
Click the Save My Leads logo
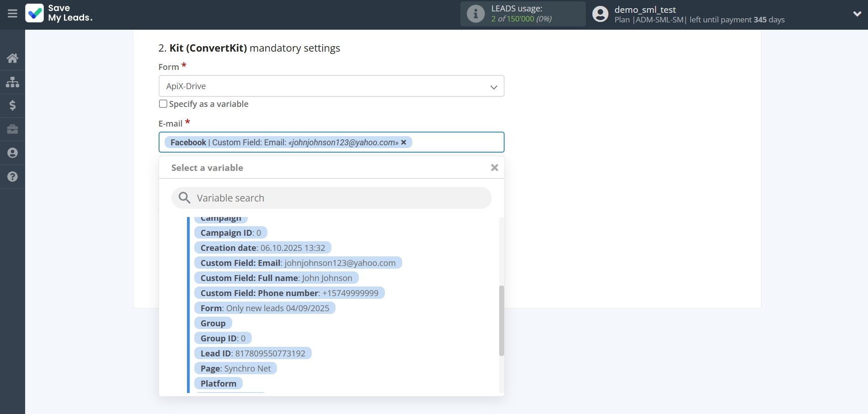click(59, 14)
